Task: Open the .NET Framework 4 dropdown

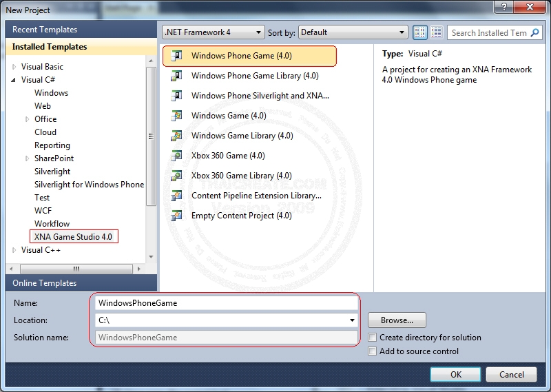Action: click(x=214, y=32)
